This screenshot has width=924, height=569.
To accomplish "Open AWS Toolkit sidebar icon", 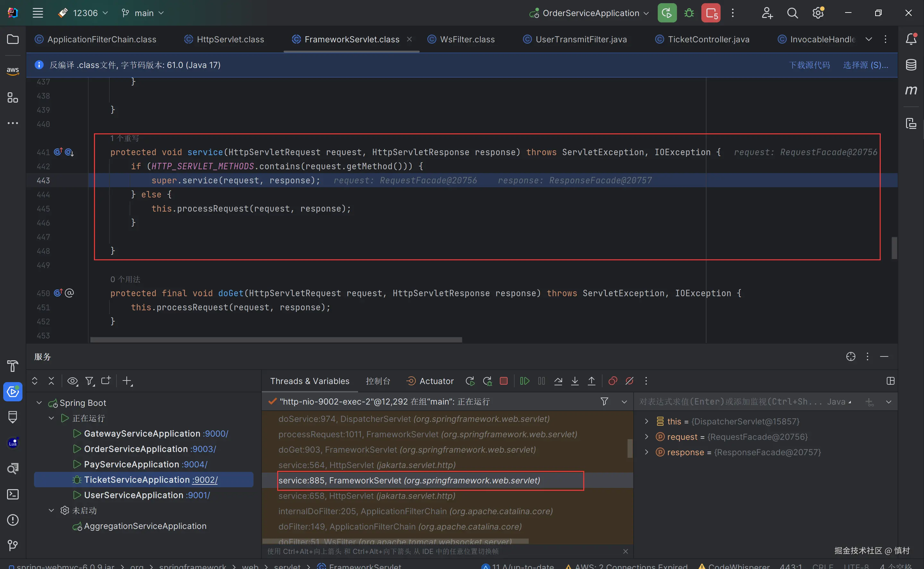I will tap(13, 71).
